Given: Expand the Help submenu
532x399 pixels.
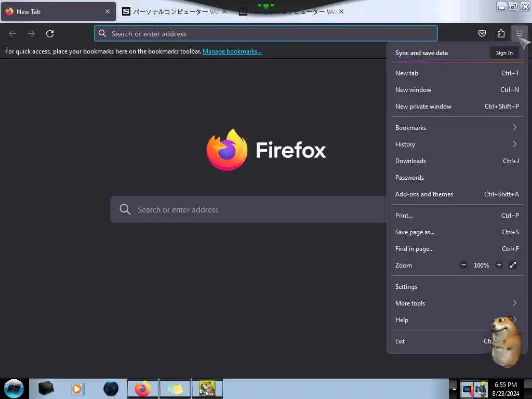Looking at the screenshot, I should coord(457,320).
